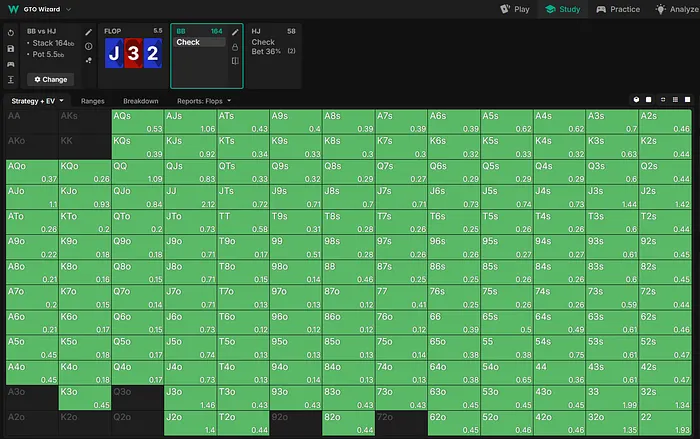Click the info icon beside Stack 164bb

(x=89, y=46)
